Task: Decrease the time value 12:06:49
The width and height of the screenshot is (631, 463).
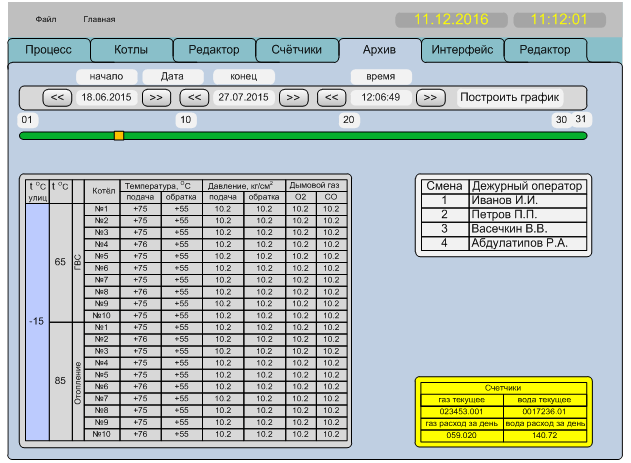Action: click(331, 97)
